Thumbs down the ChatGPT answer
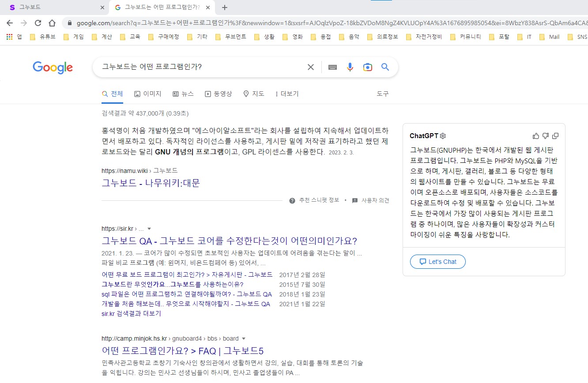The width and height of the screenshot is (588, 383). point(546,136)
